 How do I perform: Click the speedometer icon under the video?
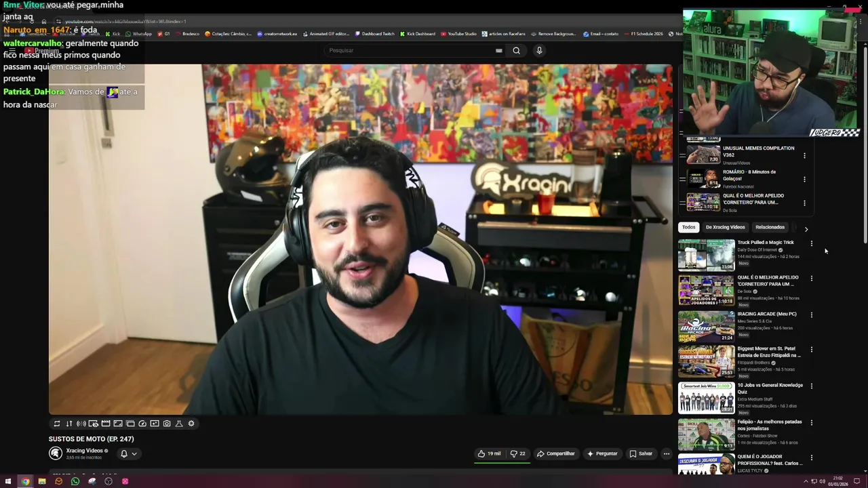coord(142,424)
